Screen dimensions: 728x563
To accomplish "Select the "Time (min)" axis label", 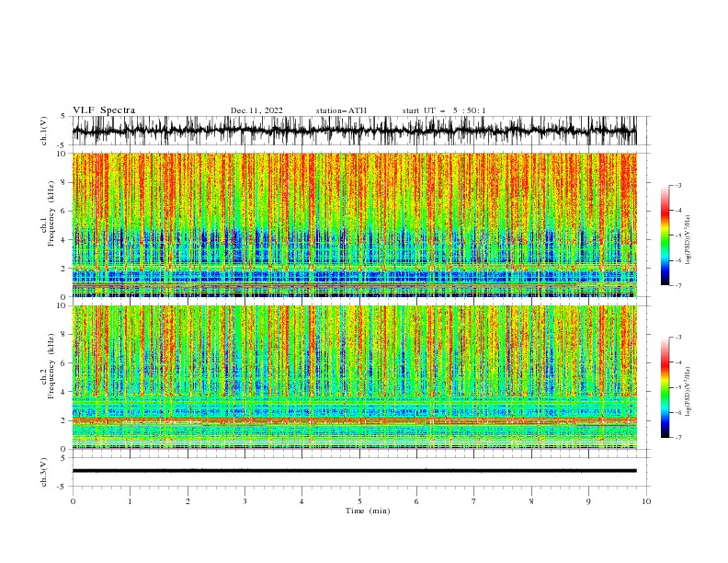I will [x=368, y=511].
